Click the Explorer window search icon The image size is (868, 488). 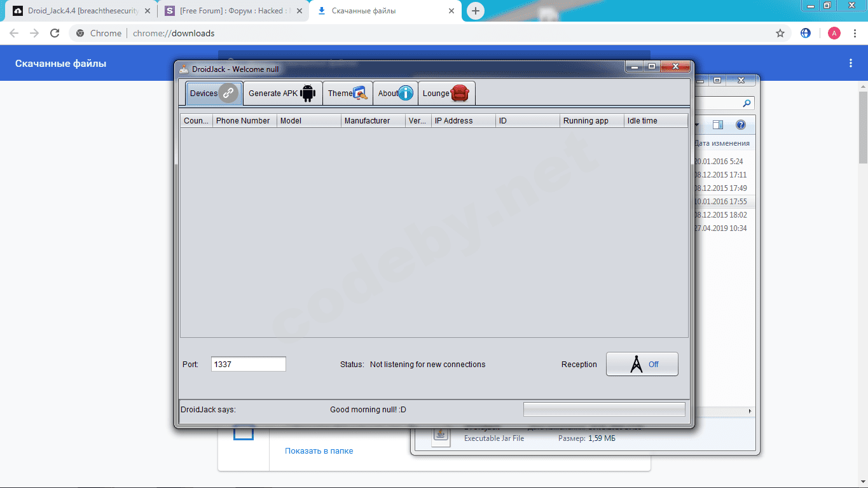tap(747, 103)
